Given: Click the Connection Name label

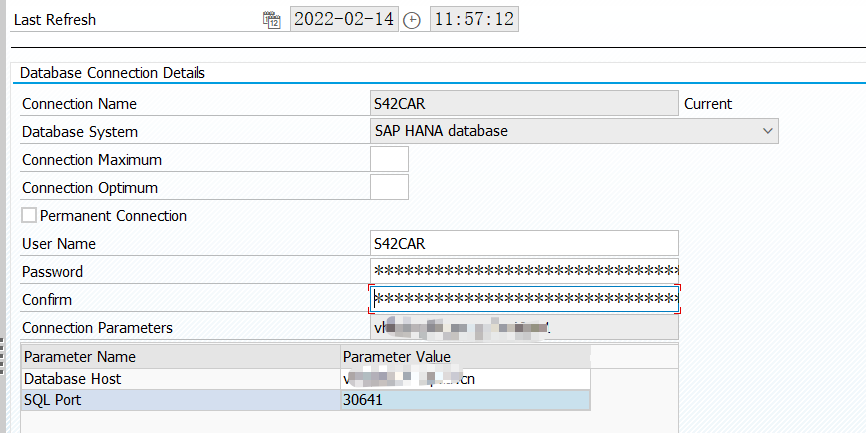Looking at the screenshot, I should [79, 104].
